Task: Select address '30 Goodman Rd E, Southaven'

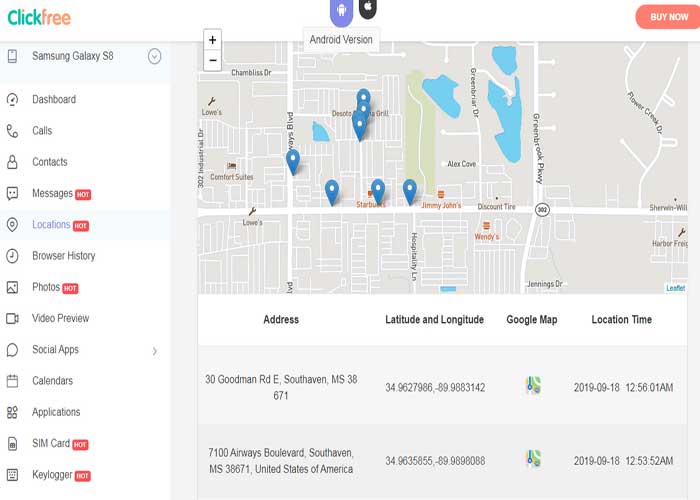Action: [281, 388]
